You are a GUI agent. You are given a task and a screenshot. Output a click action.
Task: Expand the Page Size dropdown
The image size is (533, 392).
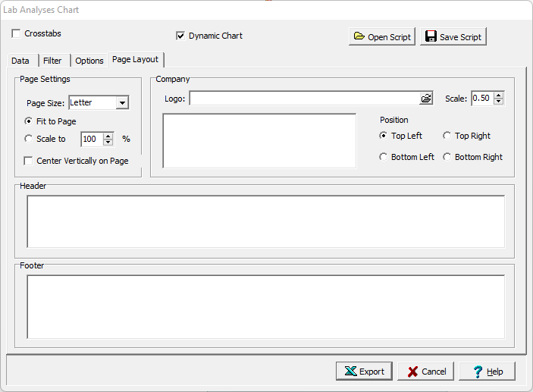121,103
